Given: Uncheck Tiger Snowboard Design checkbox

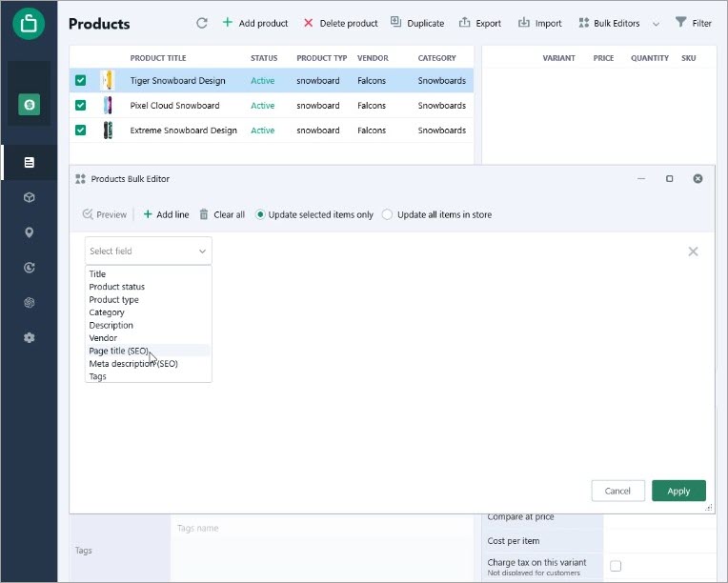Looking at the screenshot, I should pyautogui.click(x=80, y=80).
